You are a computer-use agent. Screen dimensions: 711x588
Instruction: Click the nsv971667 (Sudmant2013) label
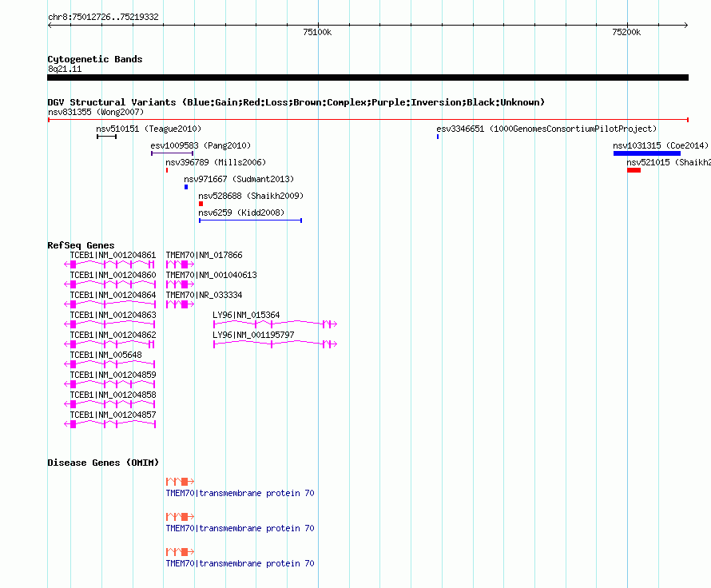pos(239,179)
